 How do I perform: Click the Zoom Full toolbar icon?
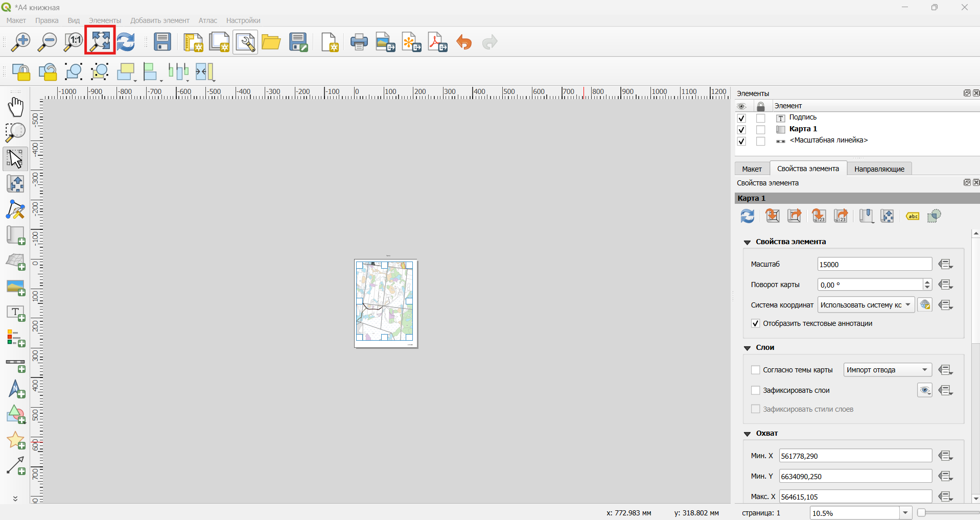(x=100, y=41)
